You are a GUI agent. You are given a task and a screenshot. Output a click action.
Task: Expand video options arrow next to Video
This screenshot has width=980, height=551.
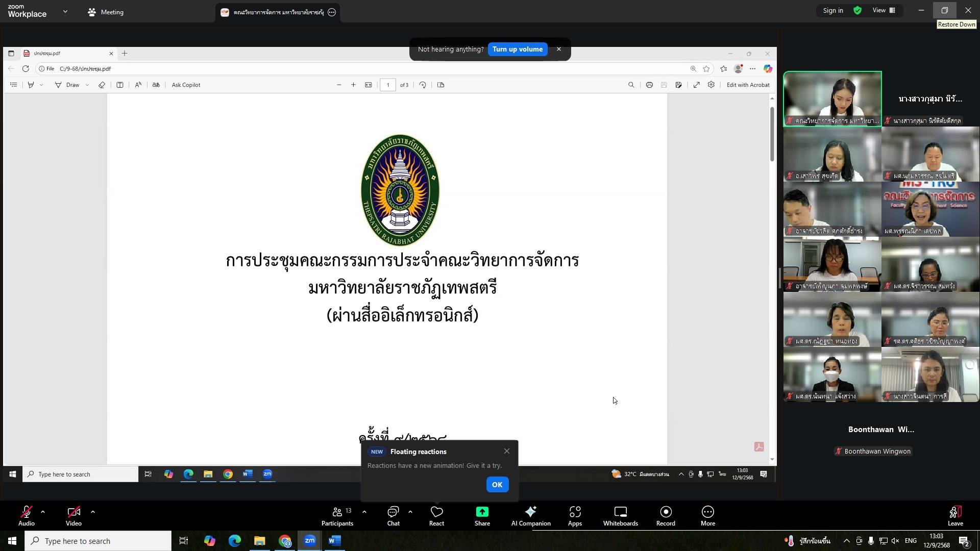(93, 512)
